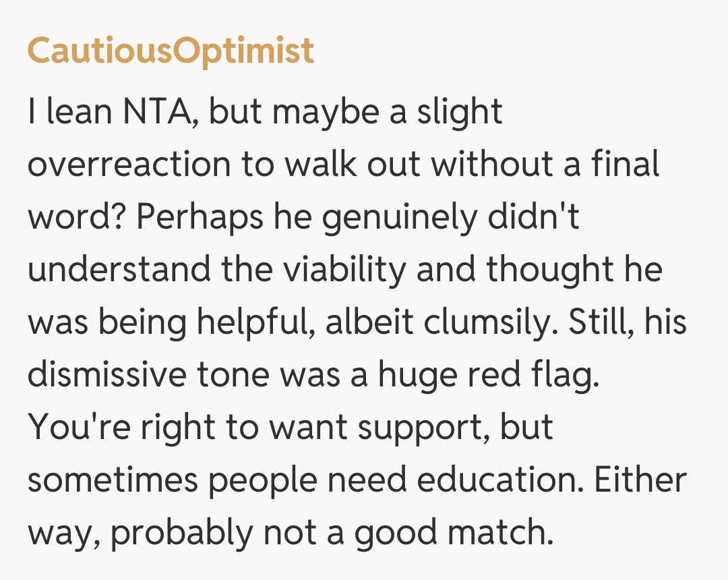
Task: Open the CautiousOptimist user profile
Action: pyautogui.click(x=171, y=51)
